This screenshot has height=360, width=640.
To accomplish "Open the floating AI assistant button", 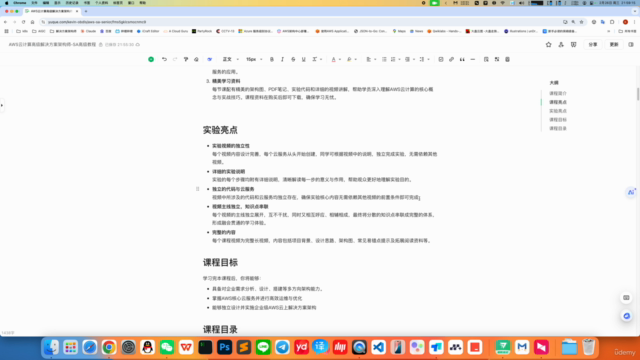I will coord(631,192).
